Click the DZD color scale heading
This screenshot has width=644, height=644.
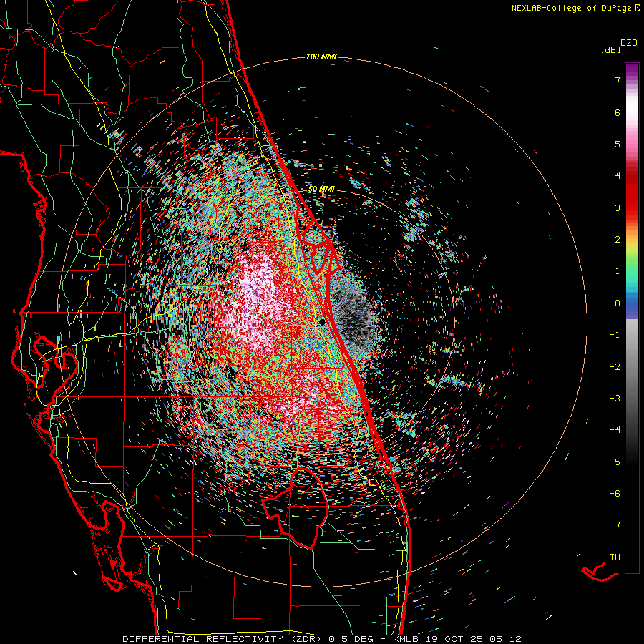pyautogui.click(x=629, y=43)
